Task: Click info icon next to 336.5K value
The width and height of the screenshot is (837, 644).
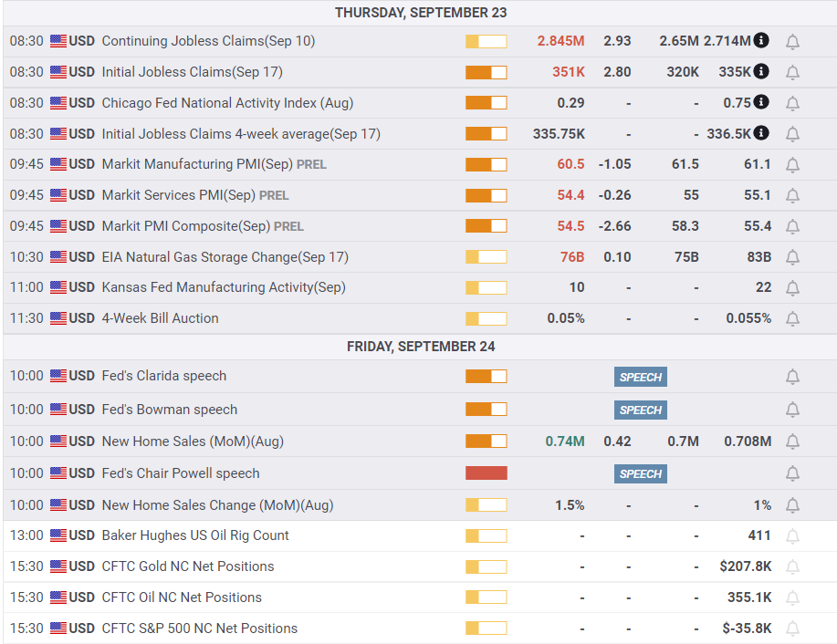Action: 761,133
